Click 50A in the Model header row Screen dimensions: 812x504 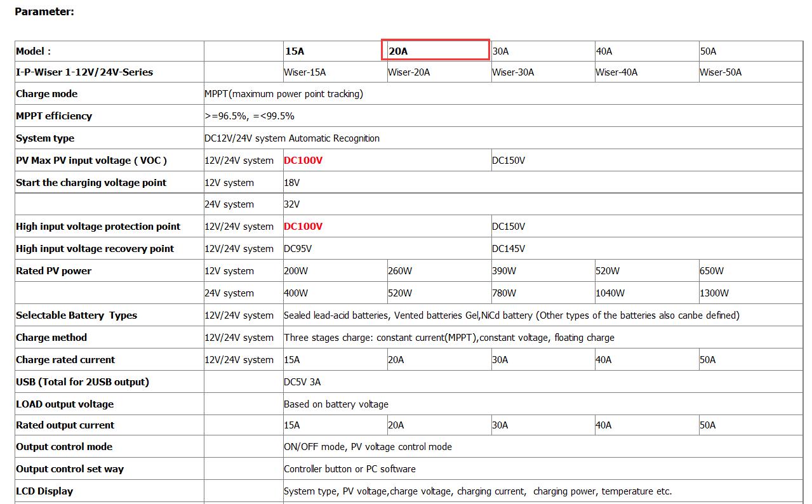708,51
